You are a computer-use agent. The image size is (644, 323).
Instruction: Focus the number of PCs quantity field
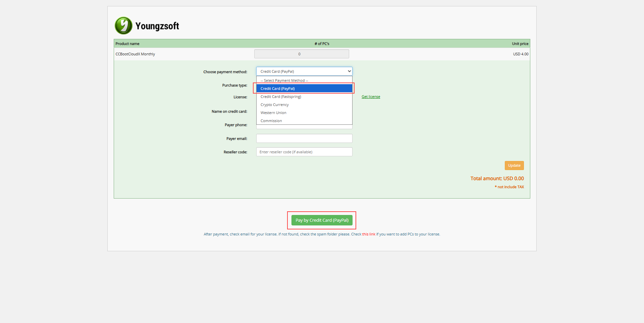point(301,54)
